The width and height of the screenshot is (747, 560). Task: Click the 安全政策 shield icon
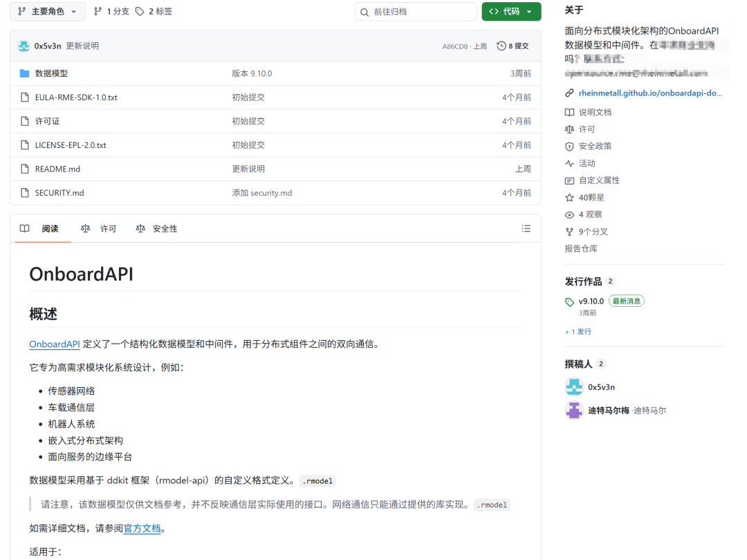click(x=569, y=146)
